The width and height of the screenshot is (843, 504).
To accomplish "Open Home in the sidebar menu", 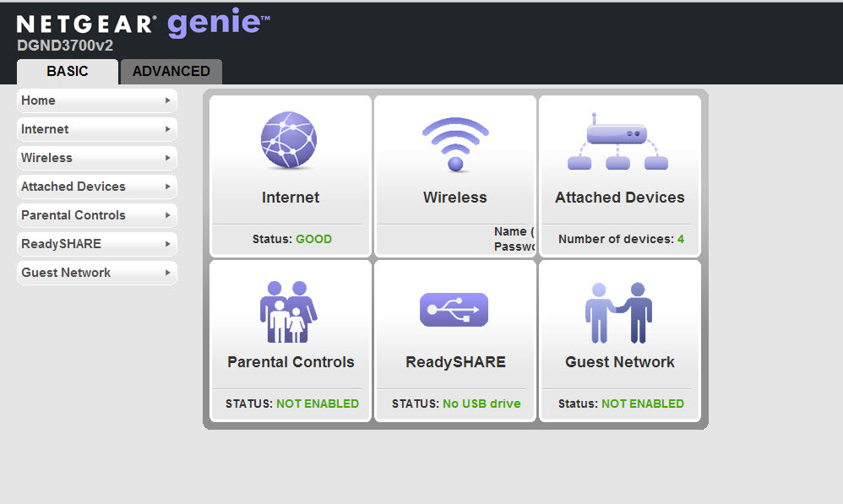I will (x=97, y=100).
